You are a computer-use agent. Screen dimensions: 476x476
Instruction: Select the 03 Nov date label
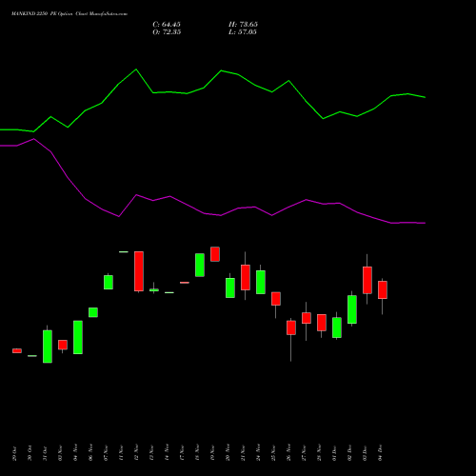(60, 453)
